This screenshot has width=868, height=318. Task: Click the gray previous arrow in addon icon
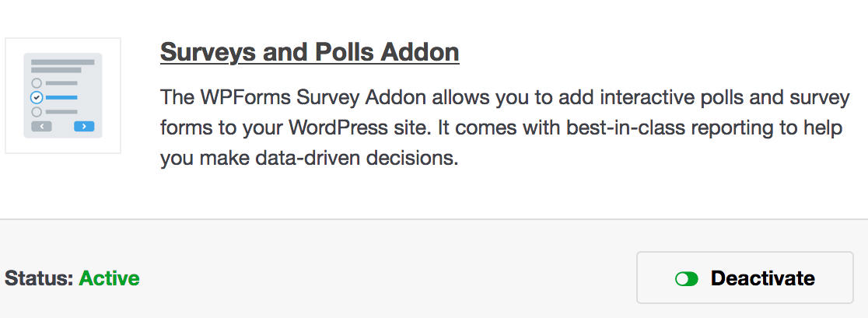click(41, 127)
